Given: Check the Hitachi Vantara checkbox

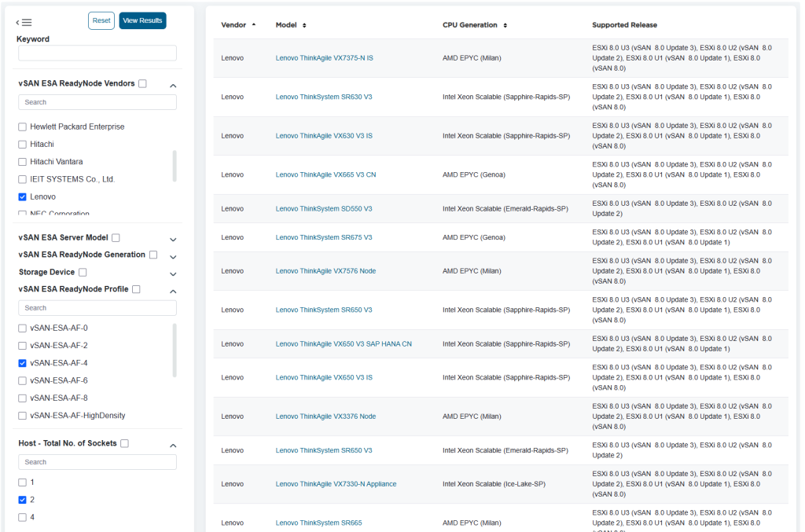Looking at the screenshot, I should [22, 162].
